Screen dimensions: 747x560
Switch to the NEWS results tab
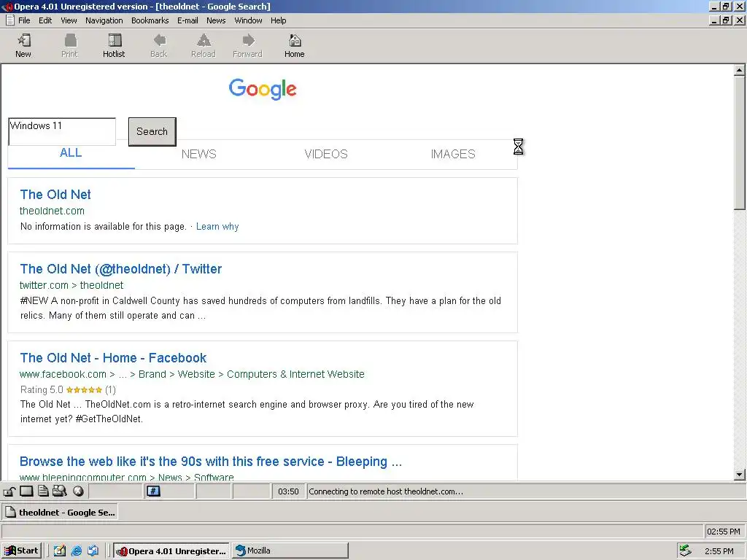coord(198,154)
